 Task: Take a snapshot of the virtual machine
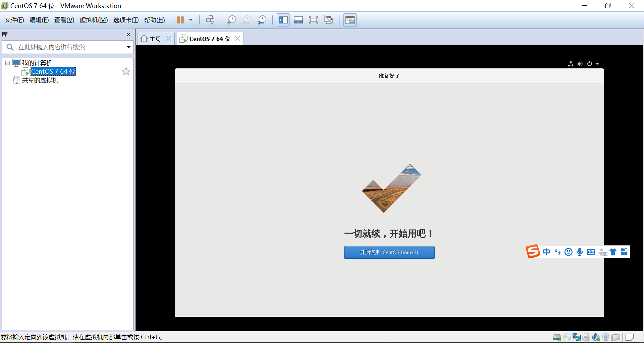click(232, 20)
